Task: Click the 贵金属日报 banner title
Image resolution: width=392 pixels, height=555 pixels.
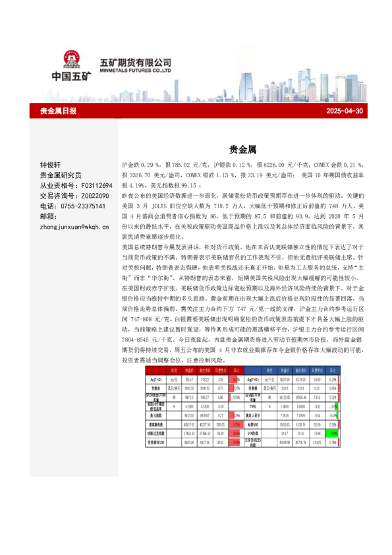Action: pyautogui.click(x=59, y=111)
